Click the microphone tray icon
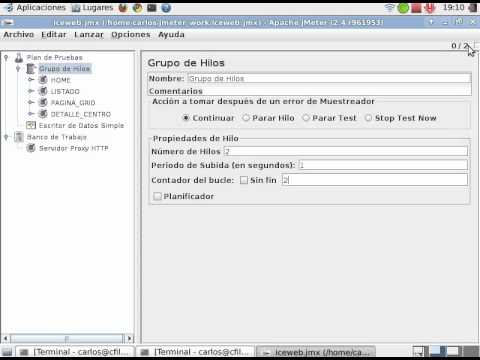 [x=430, y=8]
